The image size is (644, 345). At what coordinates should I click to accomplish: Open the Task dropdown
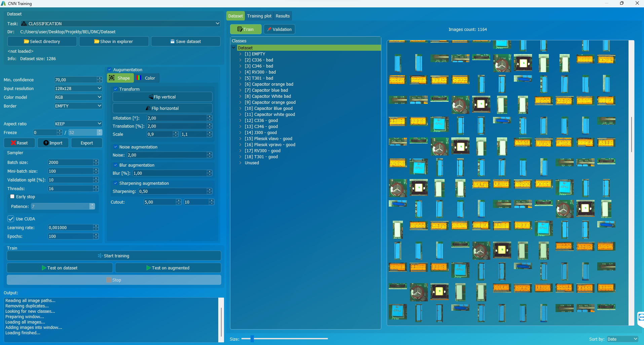pos(120,24)
